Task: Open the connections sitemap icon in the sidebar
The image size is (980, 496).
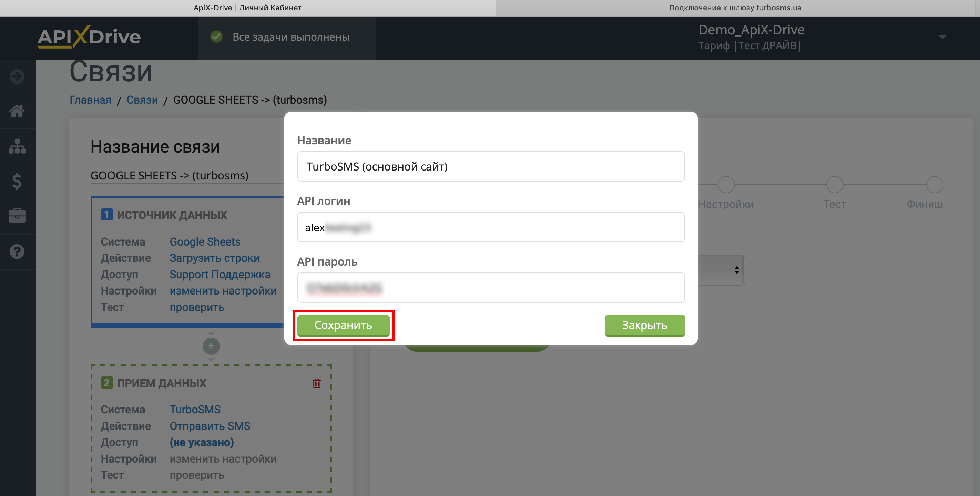Action: 17,146
